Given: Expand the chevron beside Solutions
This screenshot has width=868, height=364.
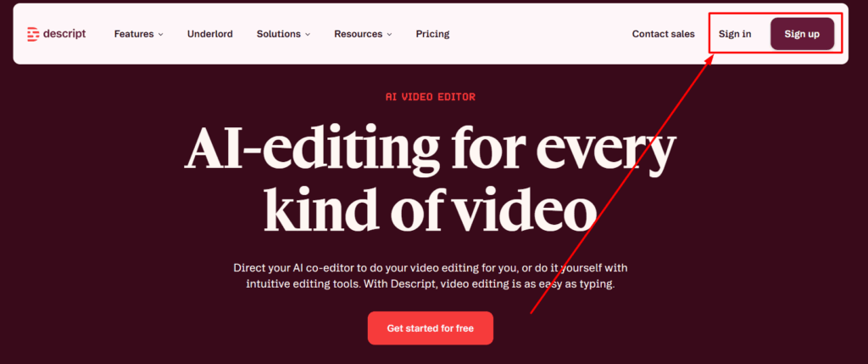Looking at the screenshot, I should (x=308, y=35).
